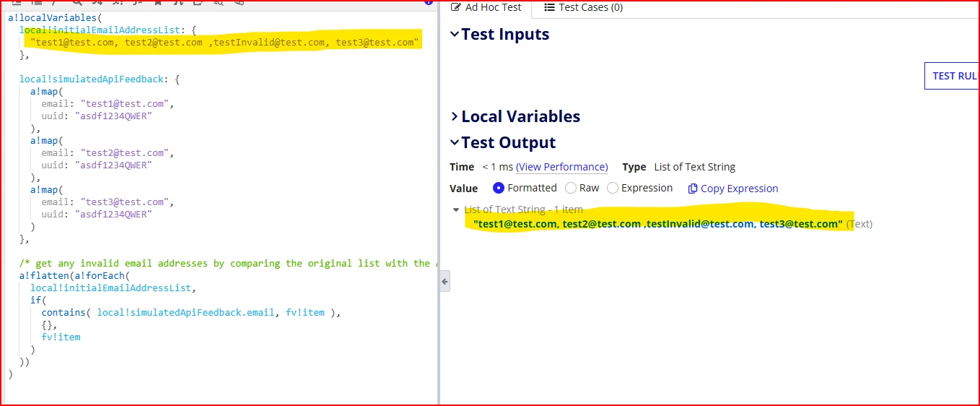Viewport: 980px width, 406px height.
Task: Click the email "test1@test.com" map line
Action: (108, 104)
